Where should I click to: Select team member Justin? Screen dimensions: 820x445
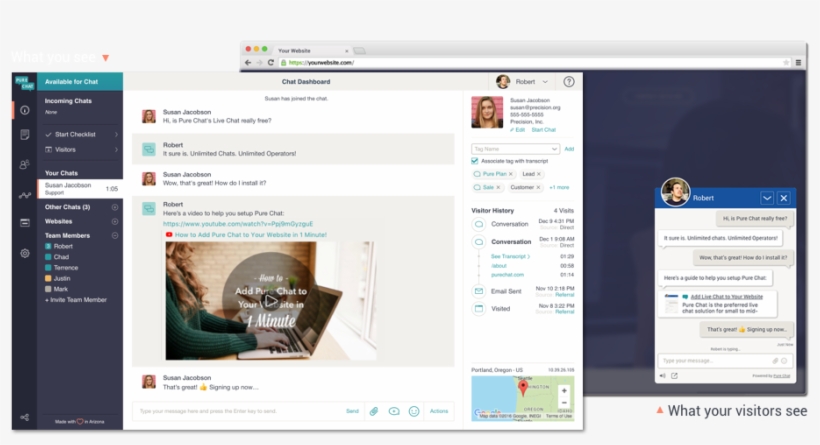click(57, 278)
